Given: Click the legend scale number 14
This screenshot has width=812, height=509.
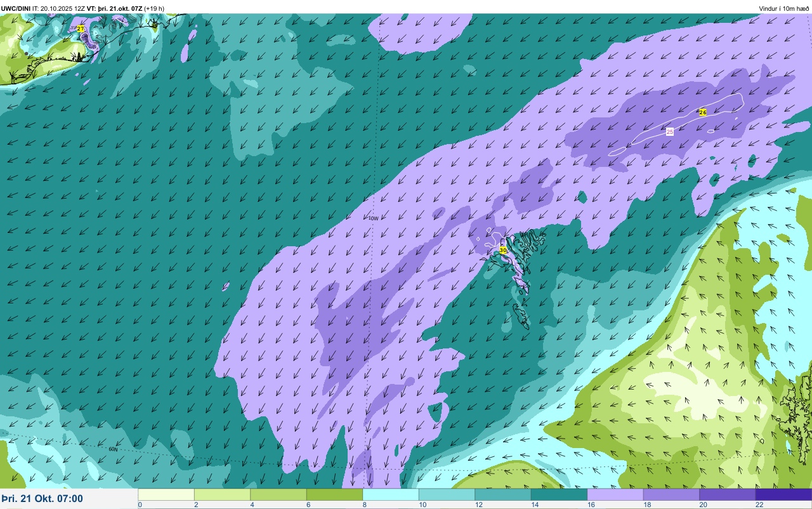Looking at the screenshot, I should tap(534, 505).
